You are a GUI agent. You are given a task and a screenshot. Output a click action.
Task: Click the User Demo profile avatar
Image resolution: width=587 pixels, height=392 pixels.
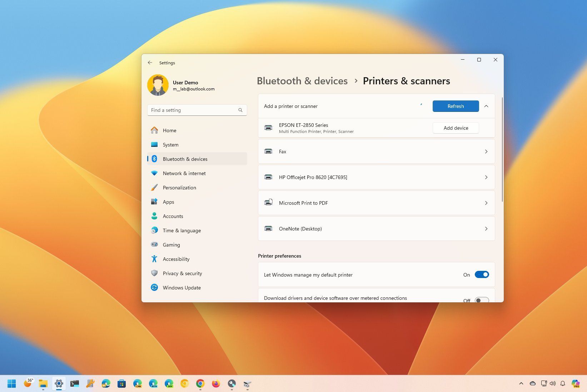(x=158, y=85)
